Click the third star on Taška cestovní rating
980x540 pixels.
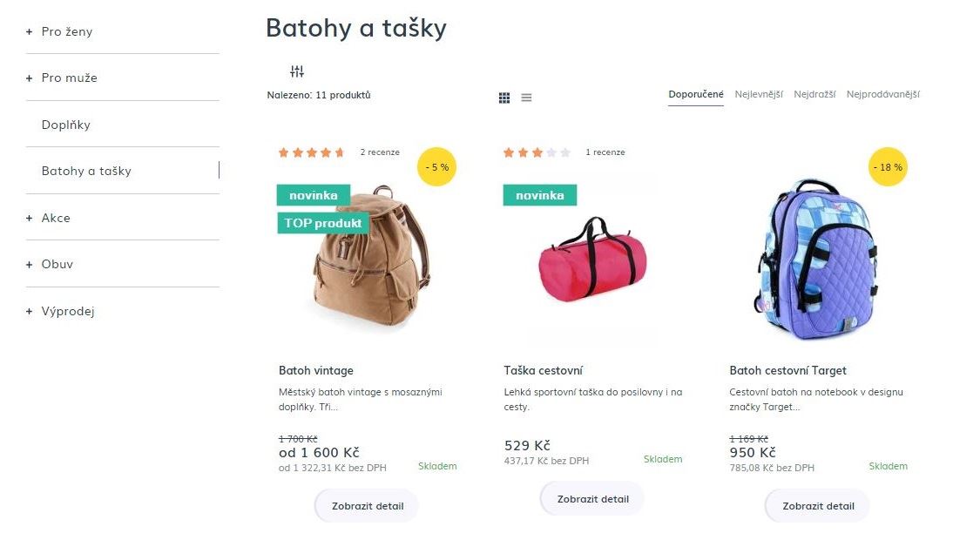(x=535, y=152)
